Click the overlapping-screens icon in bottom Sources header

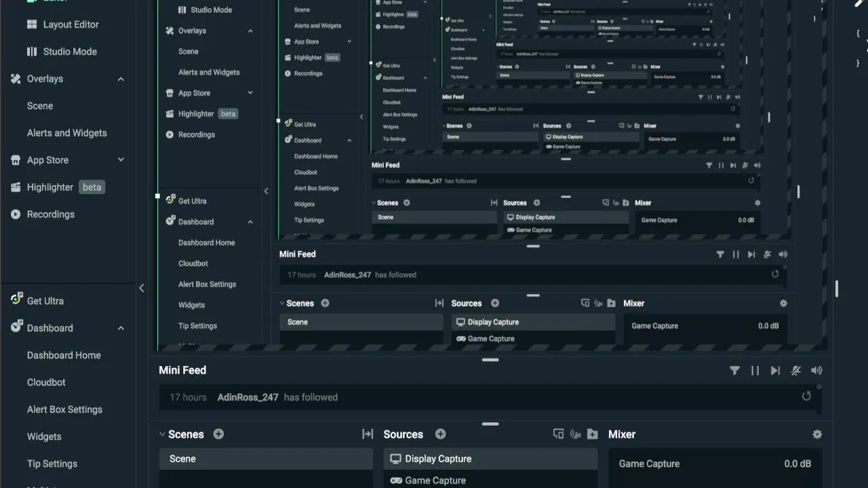558,434
